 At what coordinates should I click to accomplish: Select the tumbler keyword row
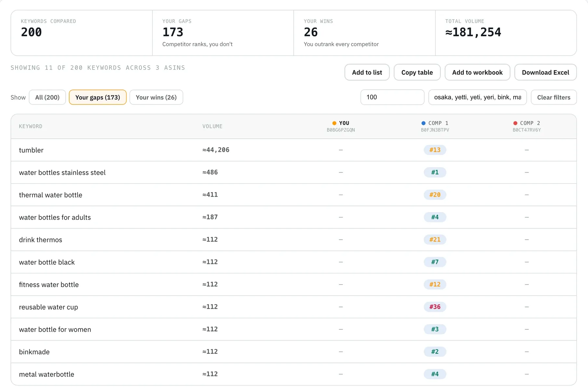click(294, 150)
